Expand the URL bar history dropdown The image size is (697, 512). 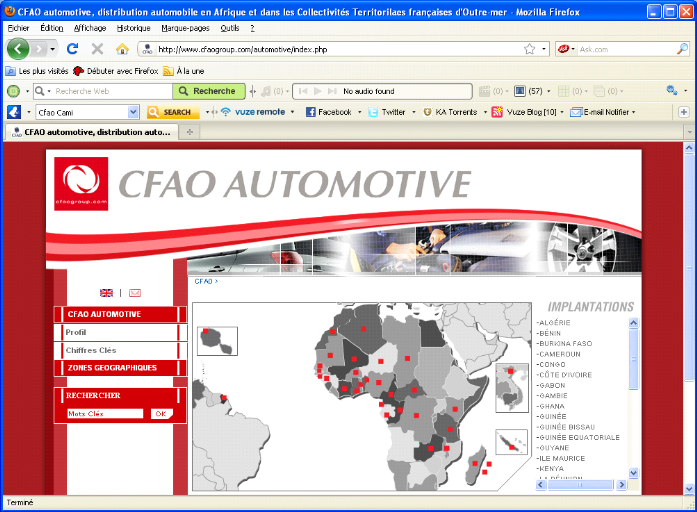click(544, 49)
